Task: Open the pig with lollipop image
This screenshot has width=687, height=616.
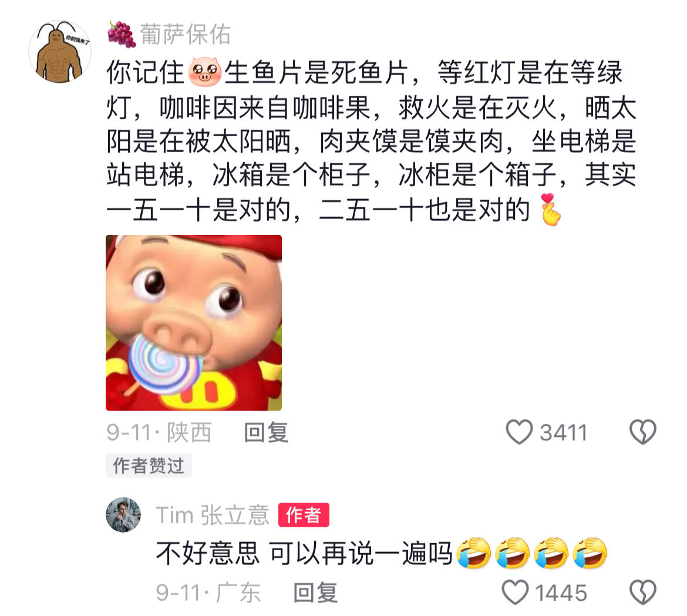Action: point(194,323)
